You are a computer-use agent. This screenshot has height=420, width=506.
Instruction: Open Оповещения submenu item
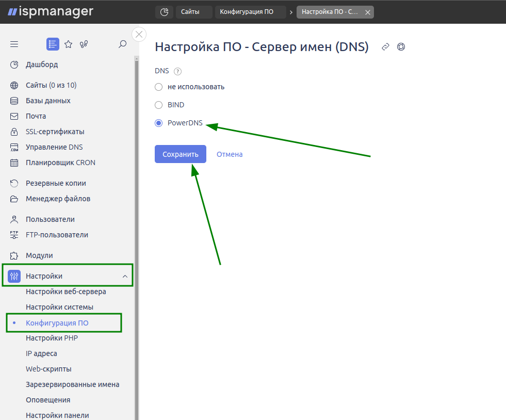click(48, 400)
